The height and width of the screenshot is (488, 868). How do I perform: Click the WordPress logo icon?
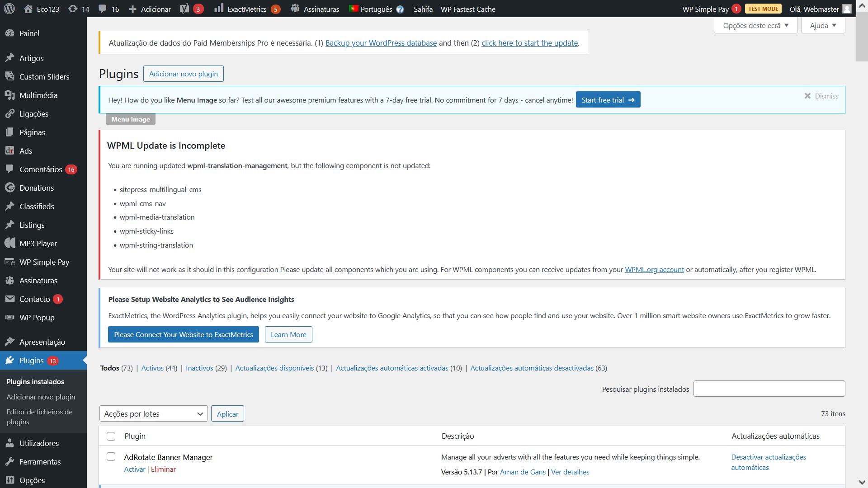click(x=9, y=9)
